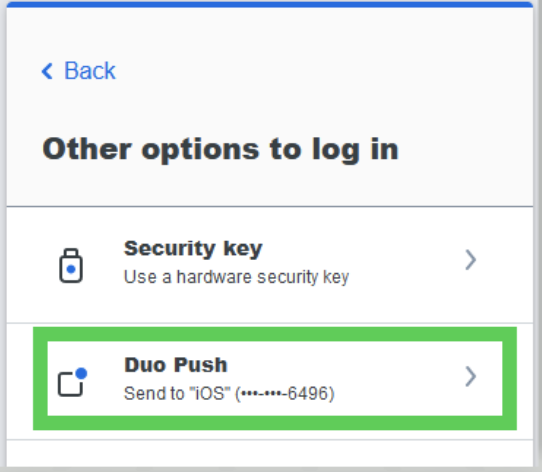542x472 pixels.
Task: Go back using the Back link
Action: [x=78, y=71]
